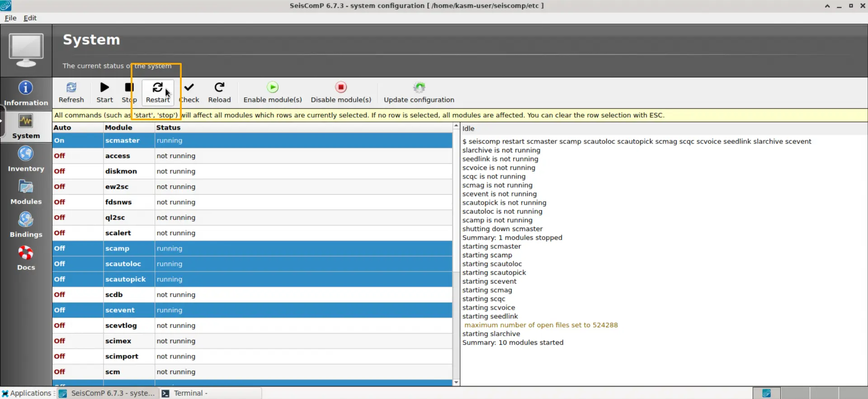Click the 'On' auto cell for scmaster

[78, 141]
